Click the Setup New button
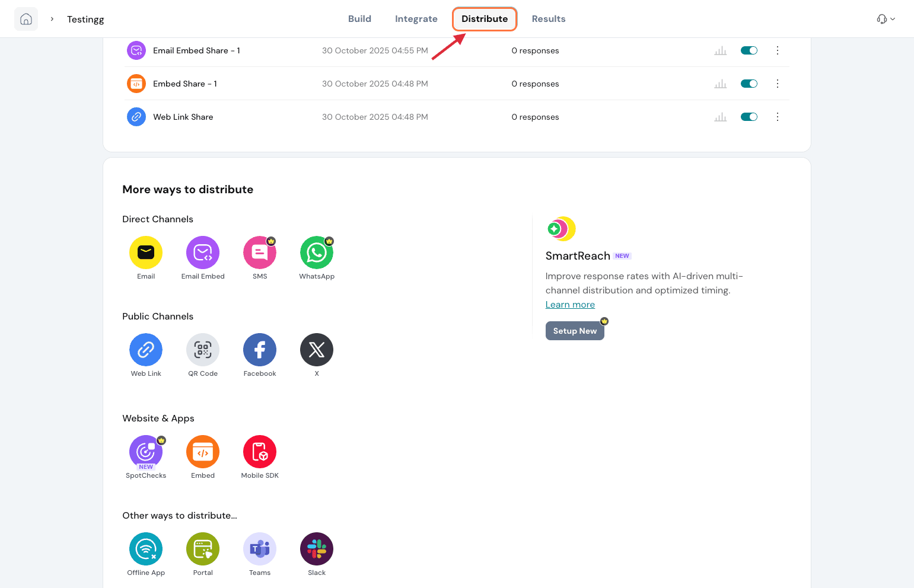914x588 pixels. pos(574,331)
